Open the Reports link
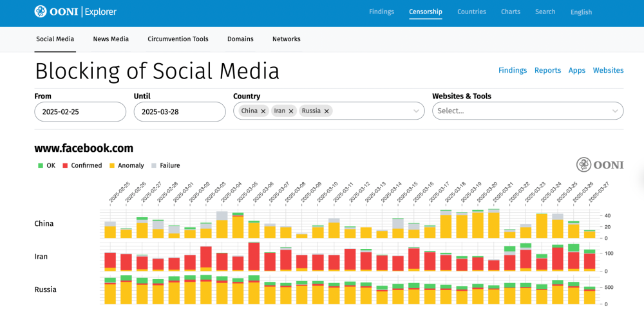644x312 pixels. click(547, 71)
